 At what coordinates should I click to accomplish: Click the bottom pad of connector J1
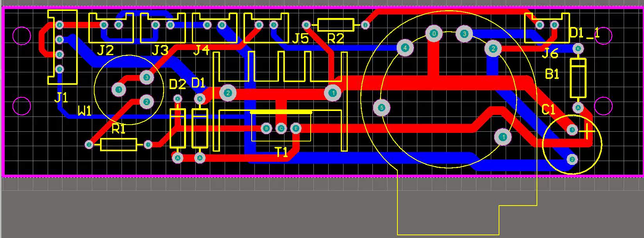pyautogui.click(x=59, y=69)
